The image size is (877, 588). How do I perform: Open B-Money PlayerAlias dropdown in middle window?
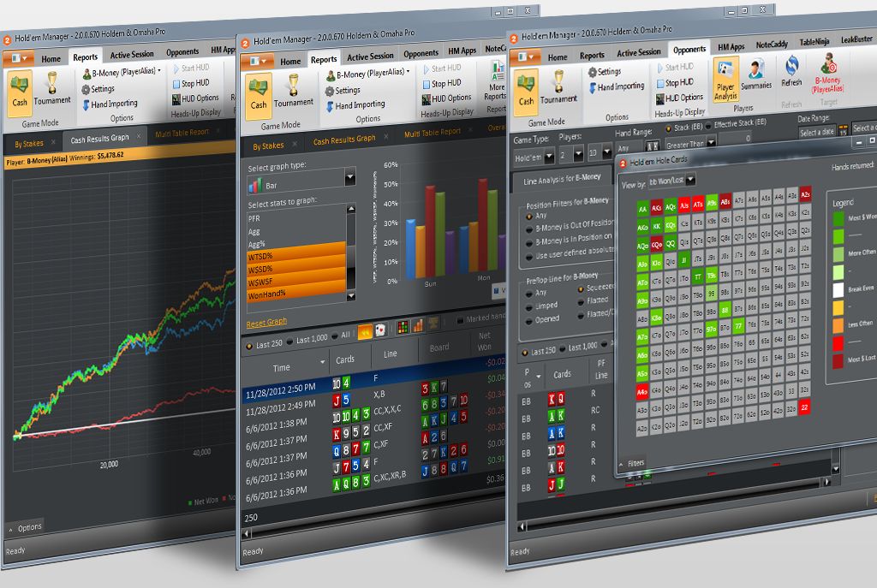coord(368,74)
